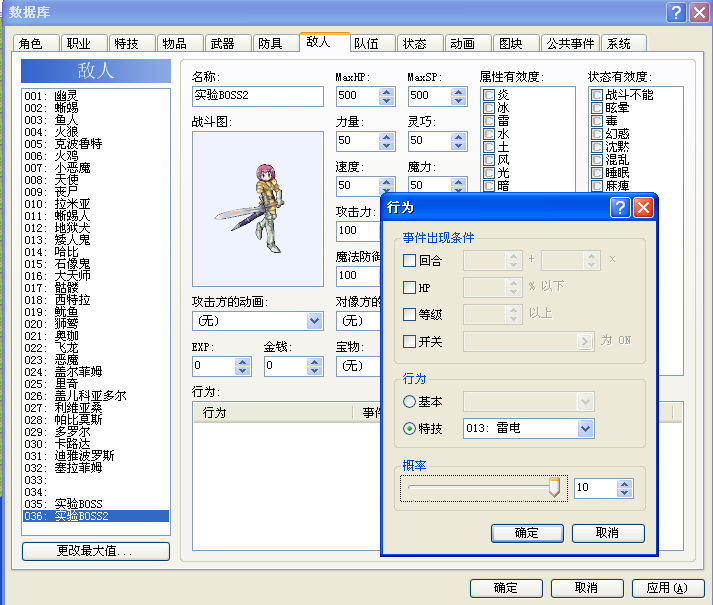Switch to the 角色 tab
Viewport: 713px width, 605px height.
(x=36, y=44)
